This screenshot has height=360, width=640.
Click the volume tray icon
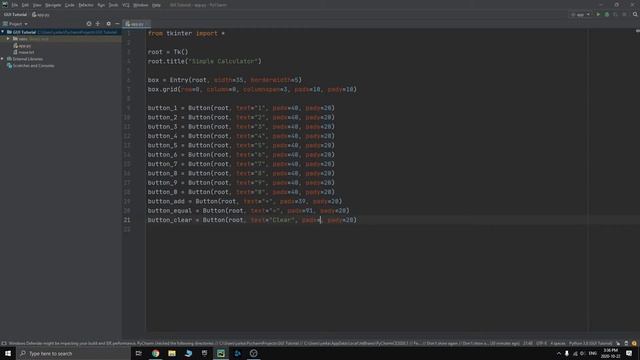coord(583,353)
